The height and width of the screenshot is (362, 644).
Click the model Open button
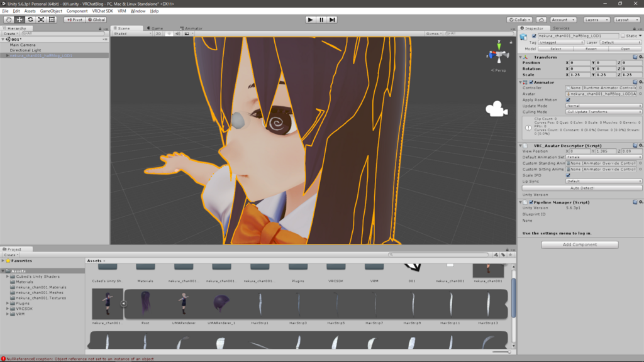625,49
